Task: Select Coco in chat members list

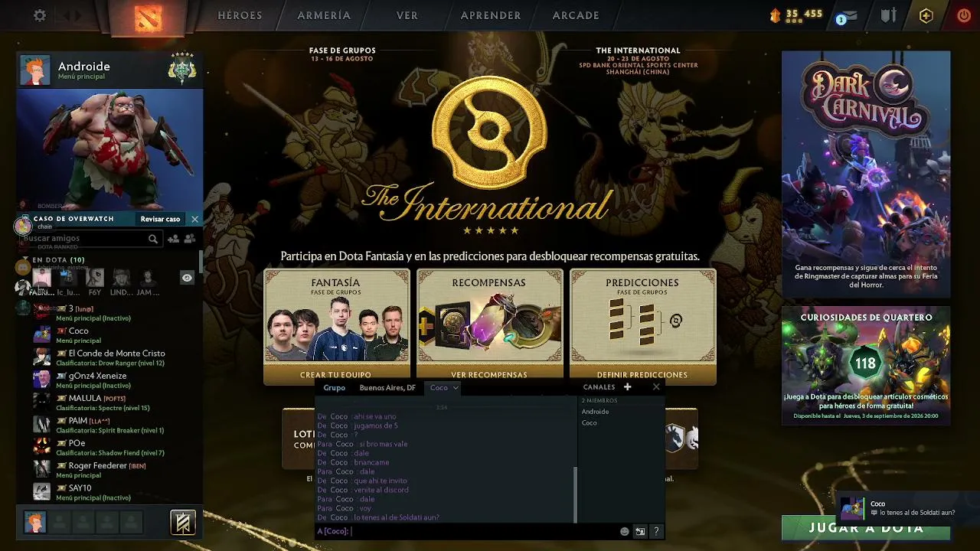Action: [590, 422]
